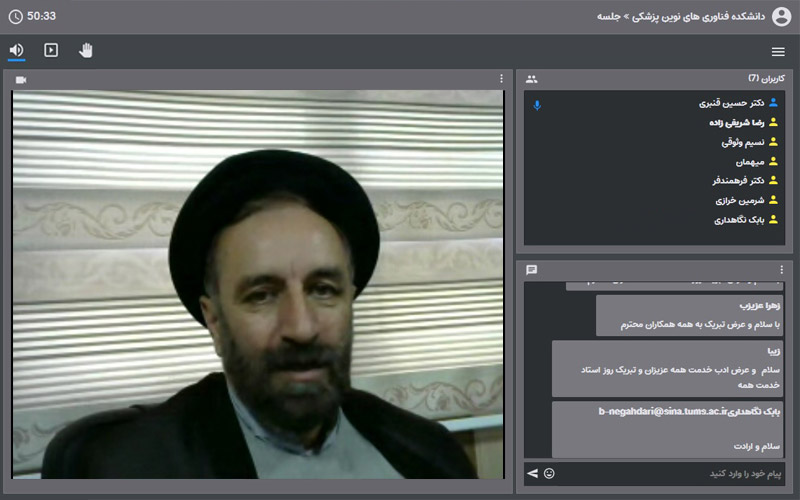The height and width of the screenshot is (500, 800).
Task: Open the chat panel three-dot options
Action: coord(782,269)
